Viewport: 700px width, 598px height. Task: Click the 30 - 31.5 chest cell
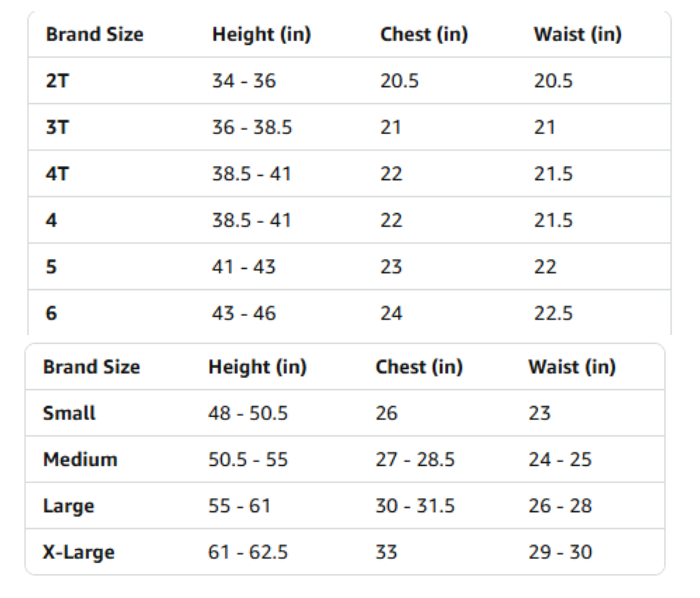415,506
